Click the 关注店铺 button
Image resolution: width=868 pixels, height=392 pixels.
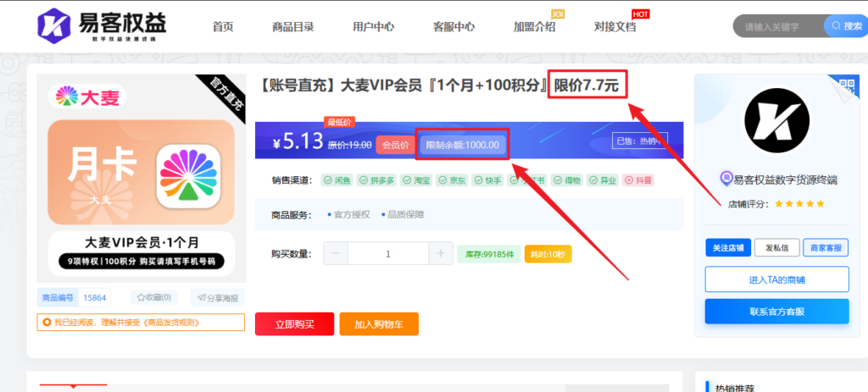click(727, 248)
